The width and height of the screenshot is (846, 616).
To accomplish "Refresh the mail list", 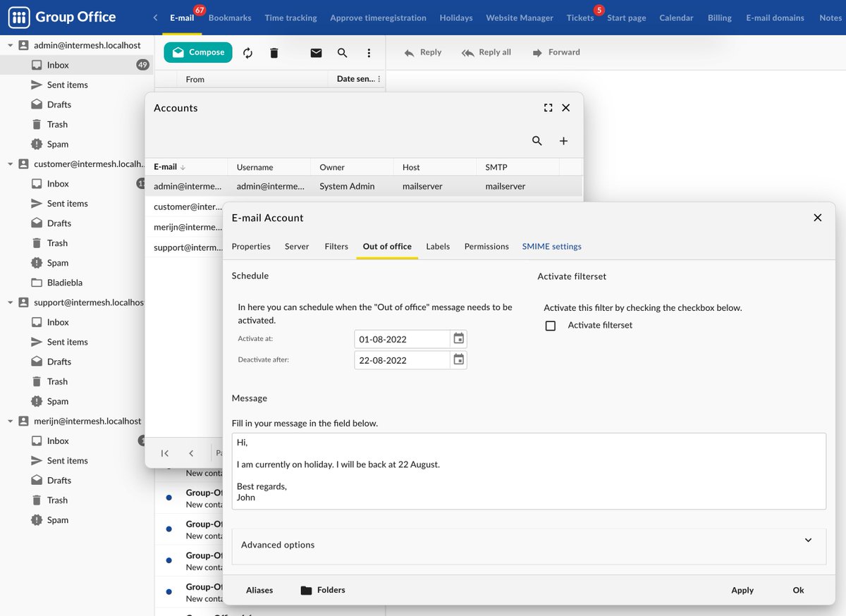I will tap(247, 53).
